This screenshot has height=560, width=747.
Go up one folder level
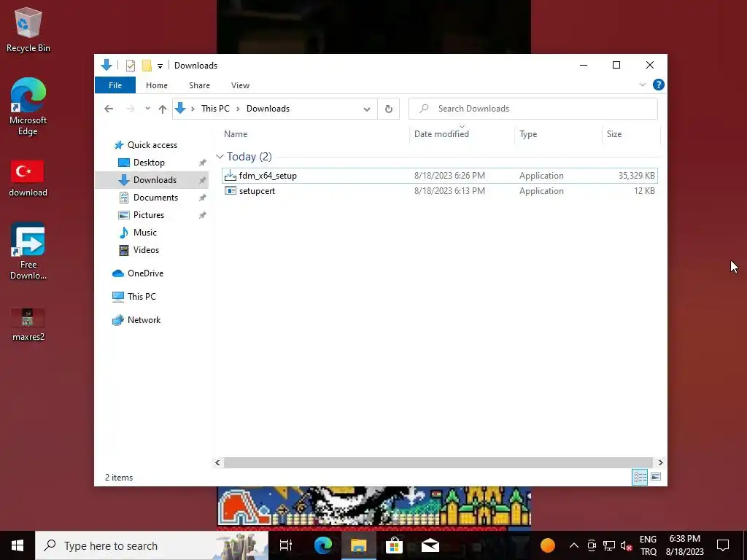click(163, 109)
